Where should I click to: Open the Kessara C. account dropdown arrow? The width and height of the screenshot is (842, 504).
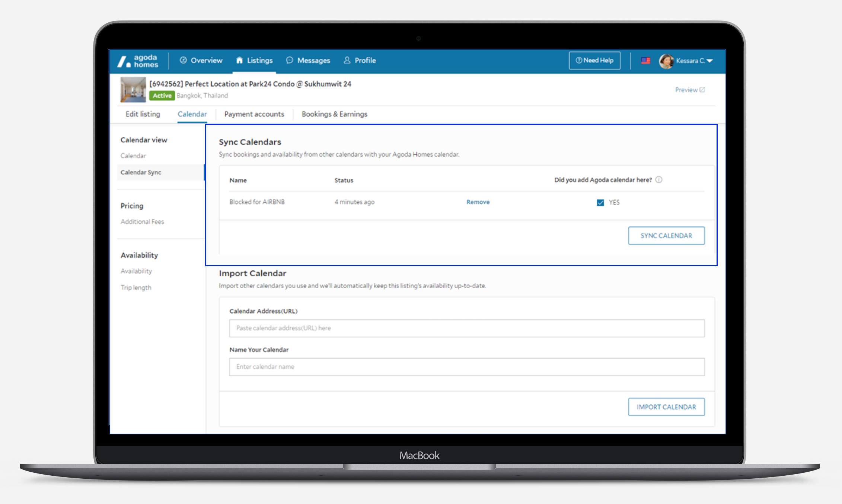tap(709, 61)
